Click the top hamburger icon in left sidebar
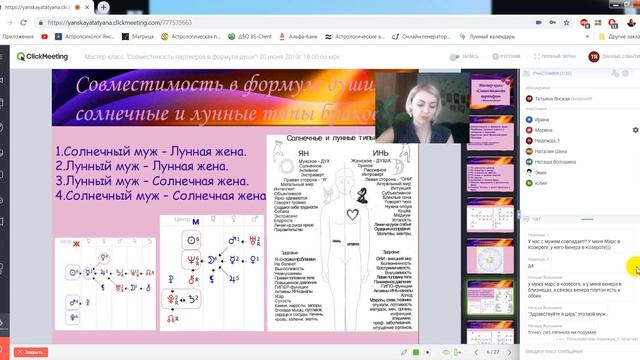This screenshot has height=360, width=640. [x=2, y=56]
